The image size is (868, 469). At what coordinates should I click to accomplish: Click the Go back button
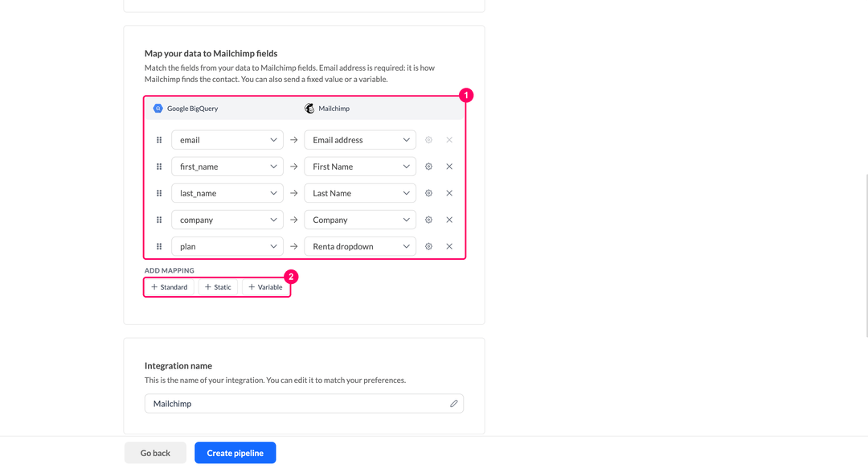tap(155, 453)
